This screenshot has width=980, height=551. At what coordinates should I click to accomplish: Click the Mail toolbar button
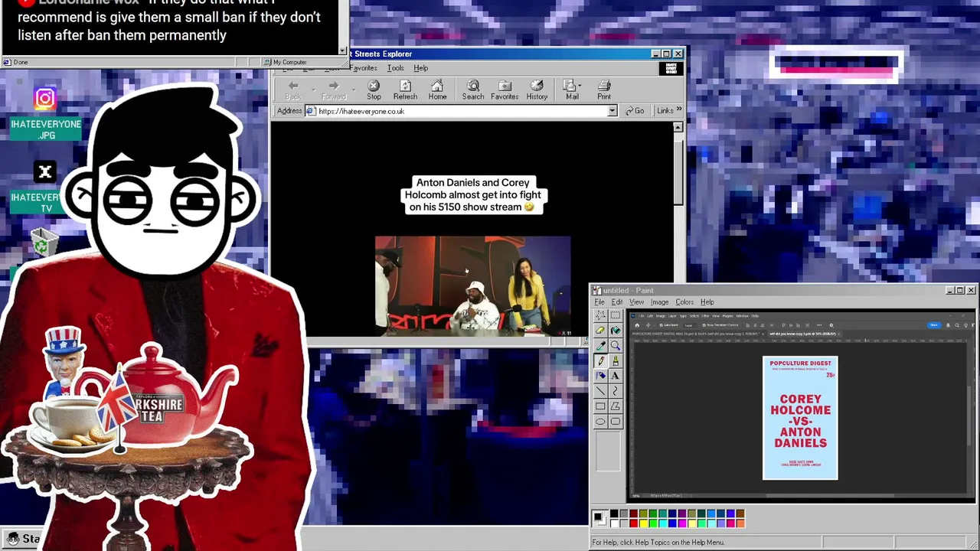point(572,90)
